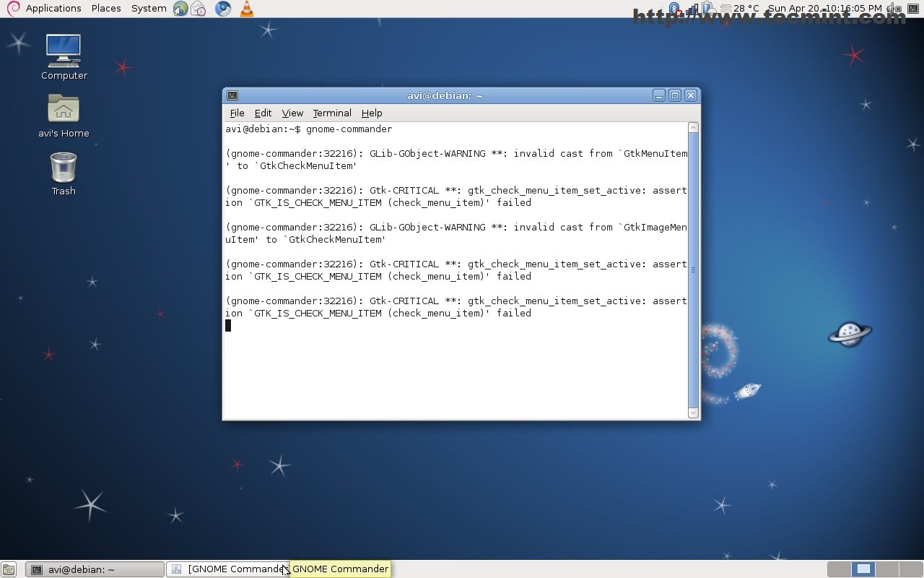Open Evolution mail and calendar launcher

[199, 9]
